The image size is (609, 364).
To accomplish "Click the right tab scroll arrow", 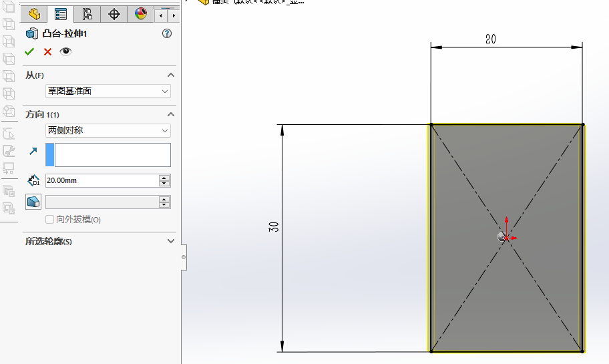I will (174, 15).
